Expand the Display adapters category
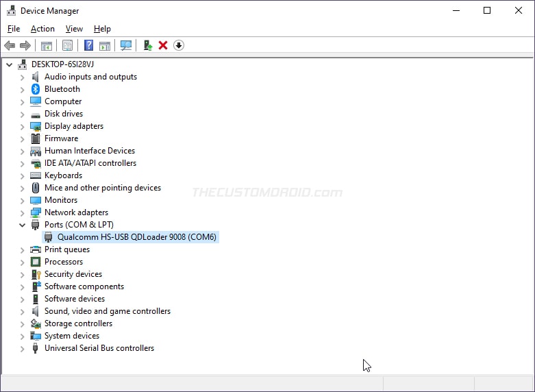 [x=22, y=127]
